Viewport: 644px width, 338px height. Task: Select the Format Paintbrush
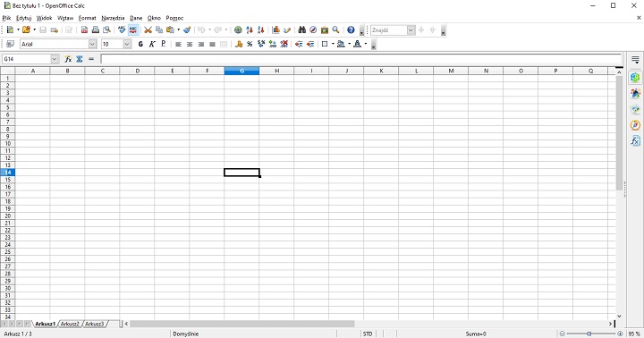pos(187,30)
